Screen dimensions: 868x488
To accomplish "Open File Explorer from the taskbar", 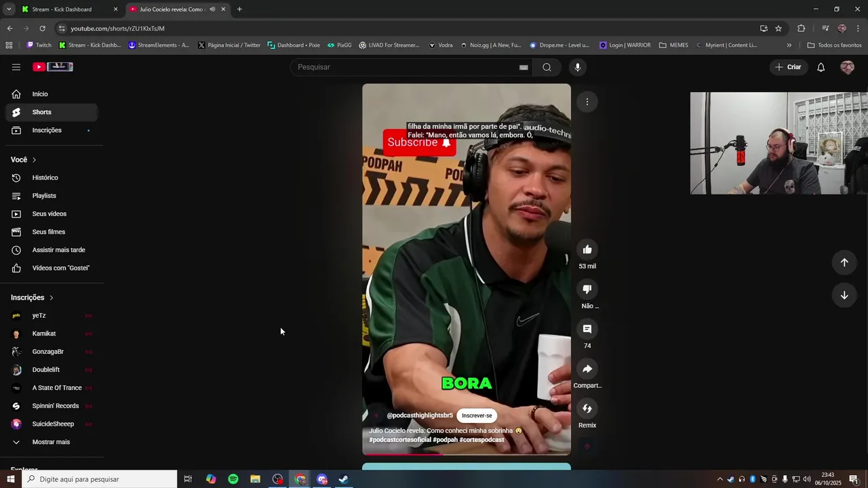I will pyautogui.click(x=255, y=479).
